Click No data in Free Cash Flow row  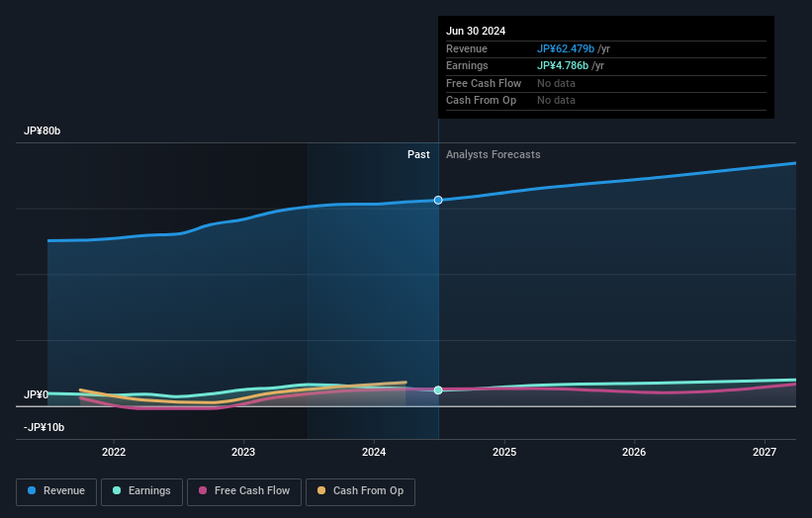click(556, 83)
